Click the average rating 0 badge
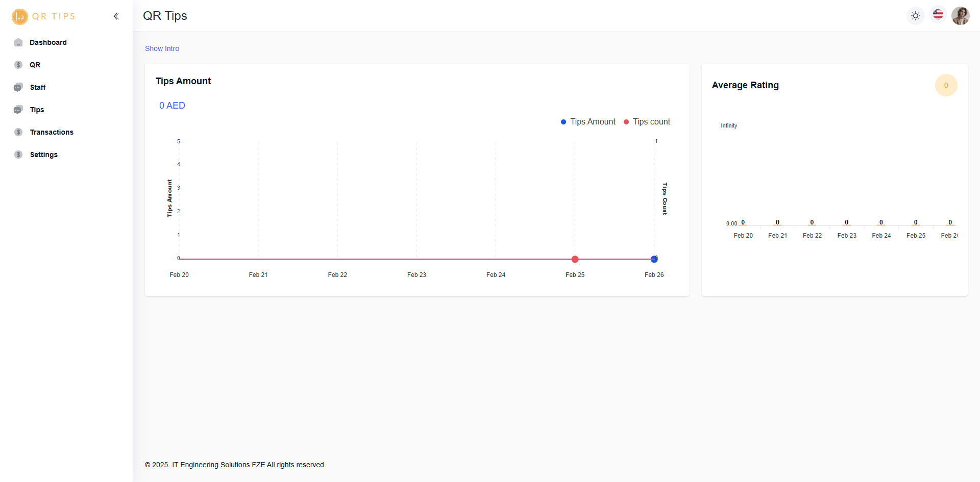 coord(946,85)
